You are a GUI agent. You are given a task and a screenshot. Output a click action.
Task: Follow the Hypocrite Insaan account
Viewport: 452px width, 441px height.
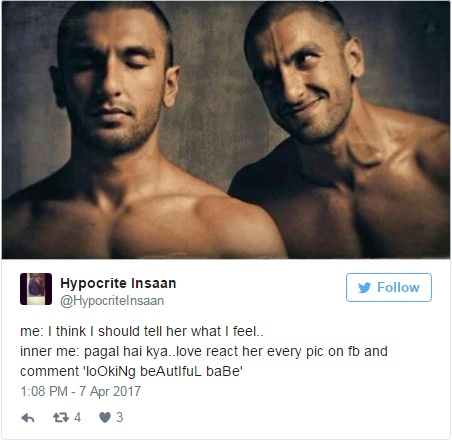click(x=389, y=287)
